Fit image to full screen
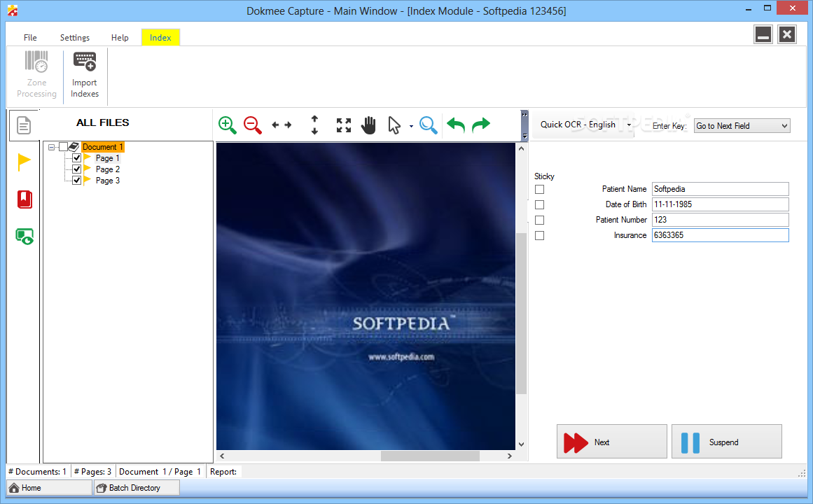This screenshot has width=813, height=504. pos(343,125)
